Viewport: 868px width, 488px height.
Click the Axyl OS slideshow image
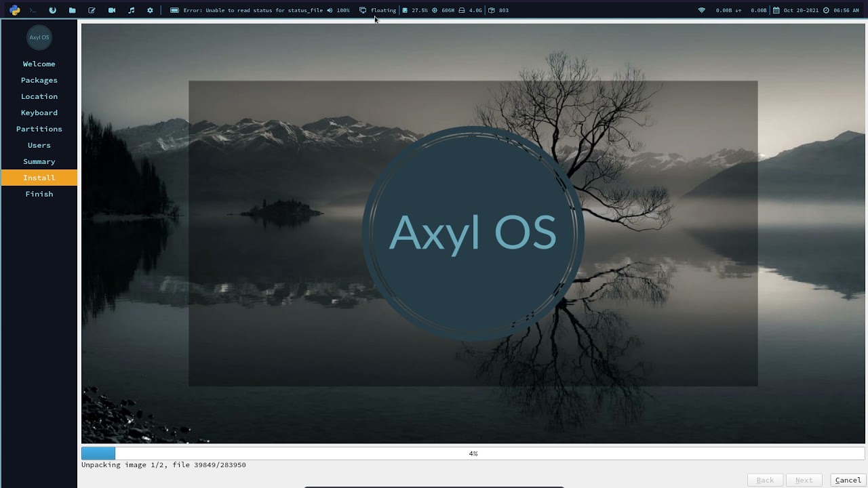473,234
